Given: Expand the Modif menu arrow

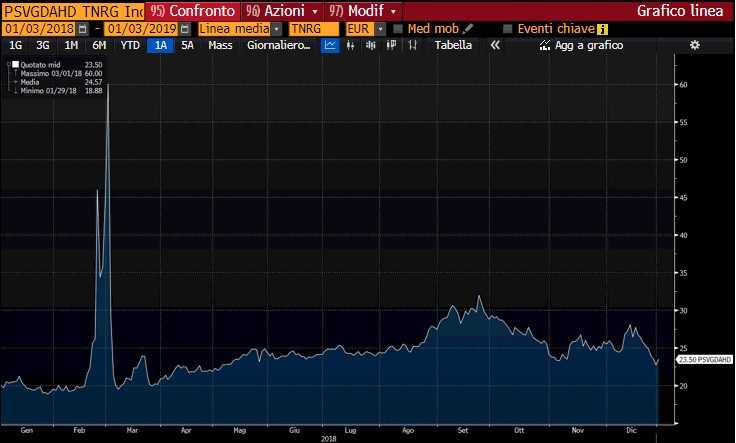Looking at the screenshot, I should click(x=393, y=11).
